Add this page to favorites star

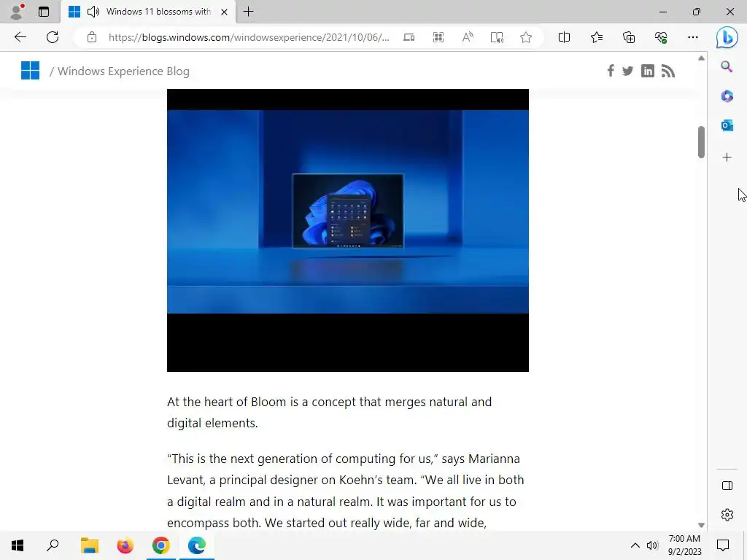pyautogui.click(x=526, y=37)
